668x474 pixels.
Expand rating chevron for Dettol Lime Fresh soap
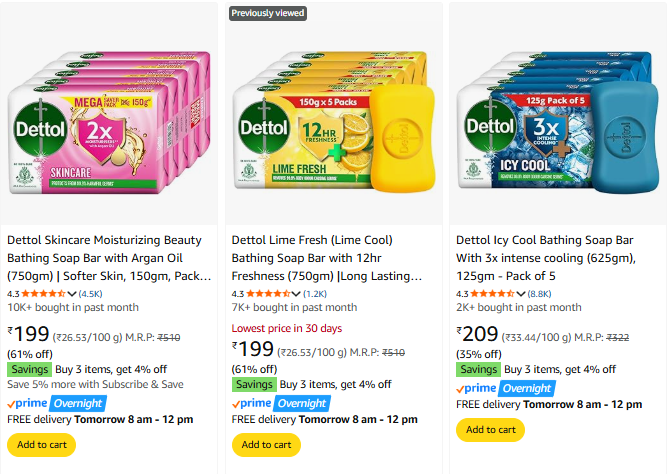point(296,294)
